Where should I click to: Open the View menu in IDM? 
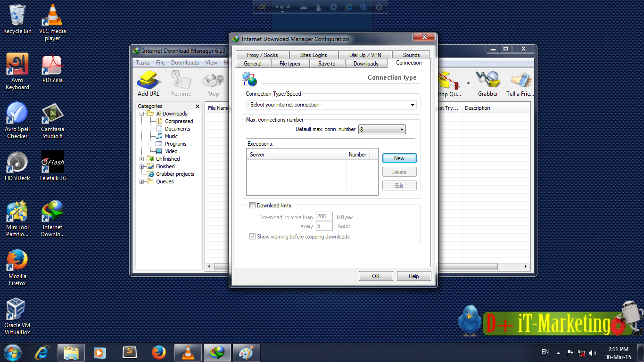tap(211, 63)
